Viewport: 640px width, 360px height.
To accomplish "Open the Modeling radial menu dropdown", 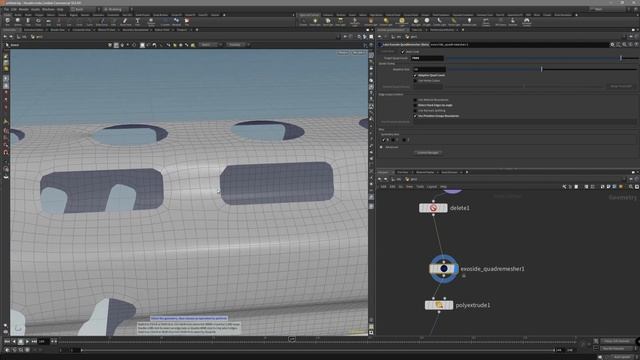I will click(x=118, y=9).
